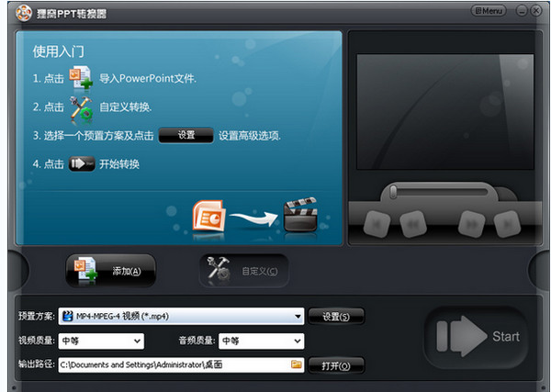Click the 自定义(C) customize button
The height and width of the screenshot is (392, 551).
[x=244, y=271]
